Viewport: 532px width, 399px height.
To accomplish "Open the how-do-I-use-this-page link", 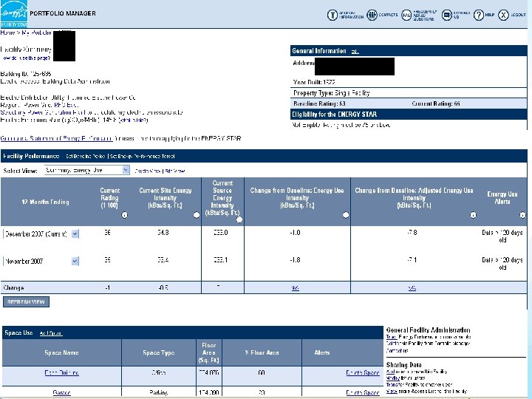I will click(27, 58).
